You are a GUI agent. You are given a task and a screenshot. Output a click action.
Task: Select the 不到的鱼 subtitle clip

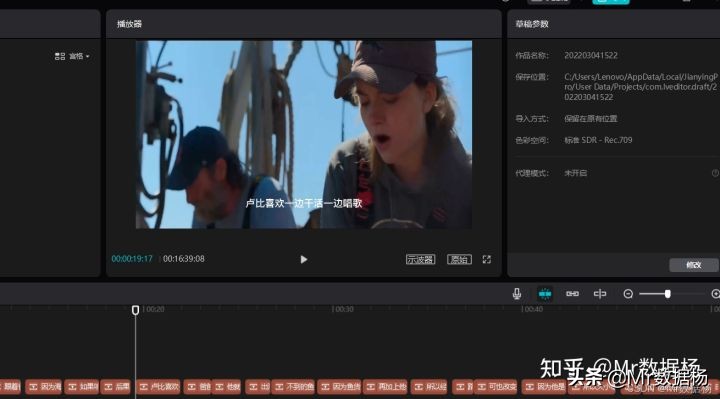293,387
